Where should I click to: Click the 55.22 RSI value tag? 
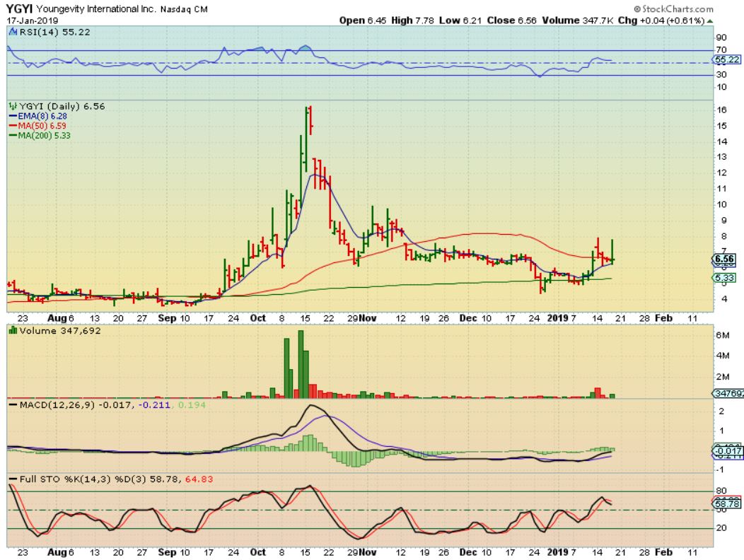[x=726, y=62]
